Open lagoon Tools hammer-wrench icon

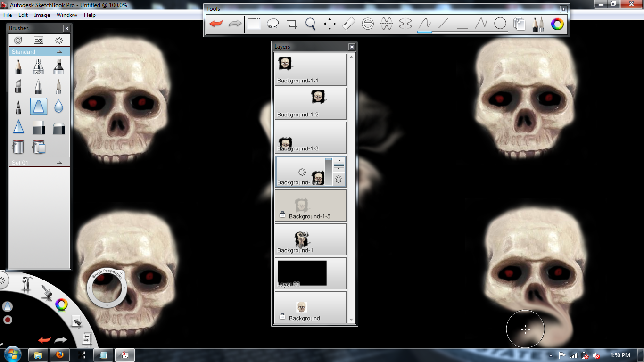(x=27, y=284)
